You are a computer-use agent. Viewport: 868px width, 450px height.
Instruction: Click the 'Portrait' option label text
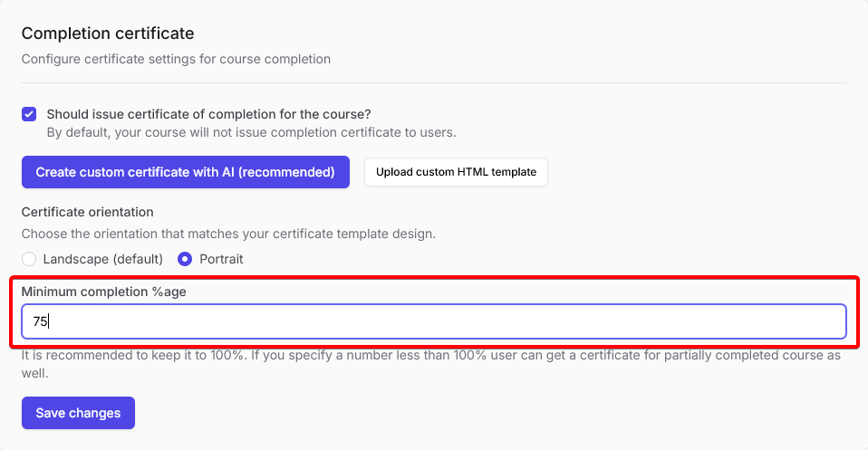[221, 259]
